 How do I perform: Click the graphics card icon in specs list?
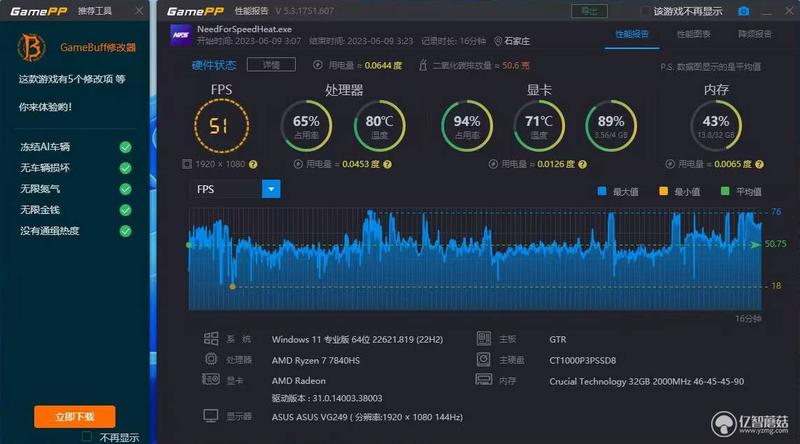coord(211,380)
